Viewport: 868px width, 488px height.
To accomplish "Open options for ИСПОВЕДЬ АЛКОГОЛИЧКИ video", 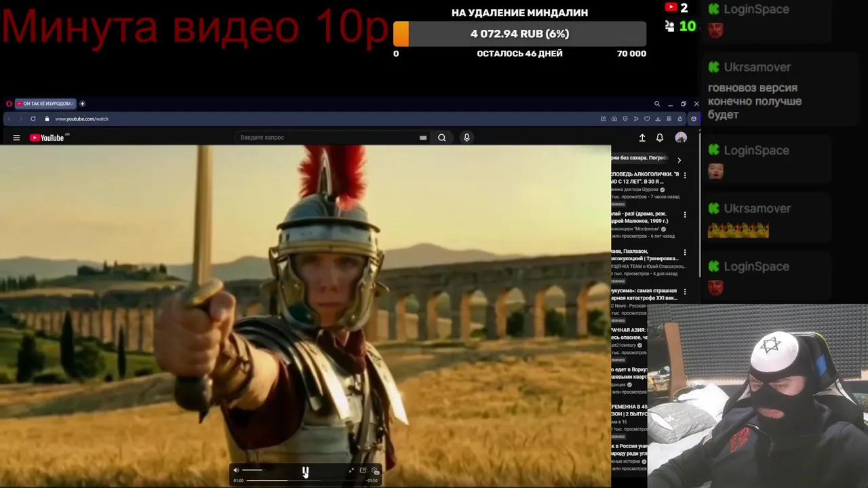I will coord(684,175).
